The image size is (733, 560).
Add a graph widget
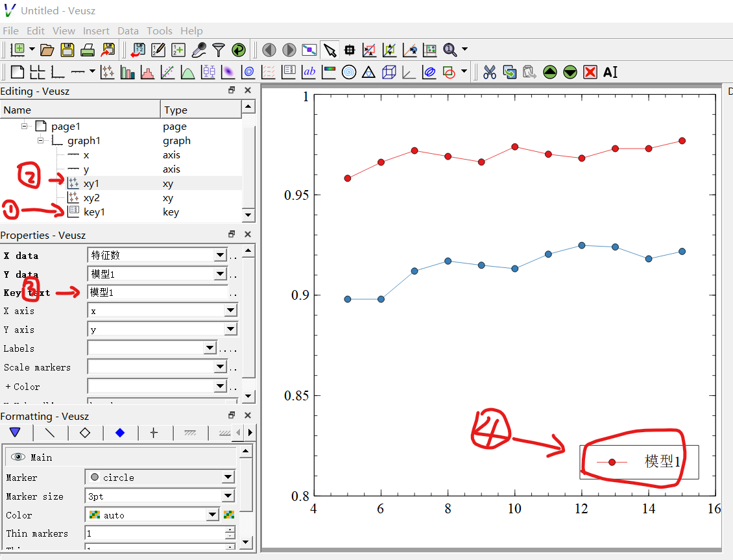tap(58, 72)
